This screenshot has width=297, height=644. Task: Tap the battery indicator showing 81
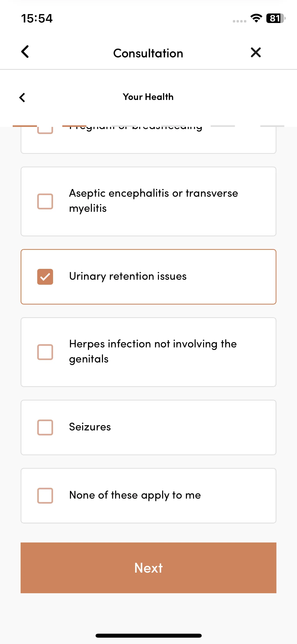[276, 18]
